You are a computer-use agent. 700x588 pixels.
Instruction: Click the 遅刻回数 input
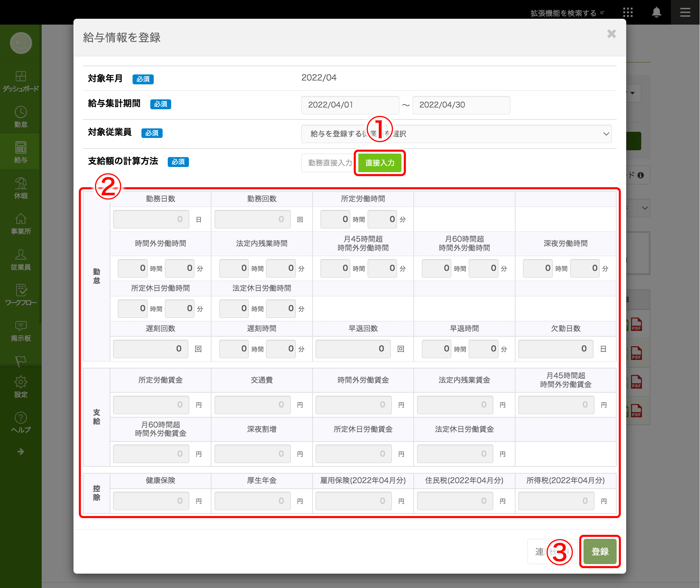pos(151,349)
